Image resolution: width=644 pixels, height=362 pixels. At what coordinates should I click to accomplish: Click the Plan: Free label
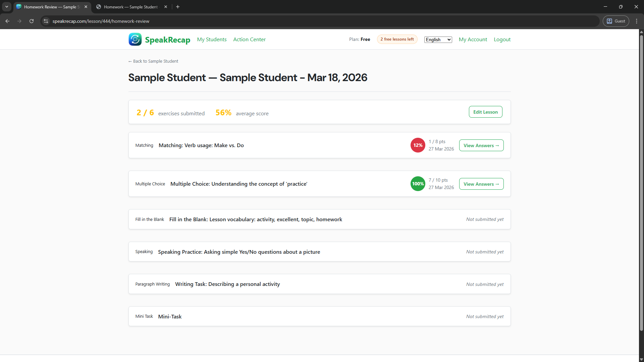point(360,39)
